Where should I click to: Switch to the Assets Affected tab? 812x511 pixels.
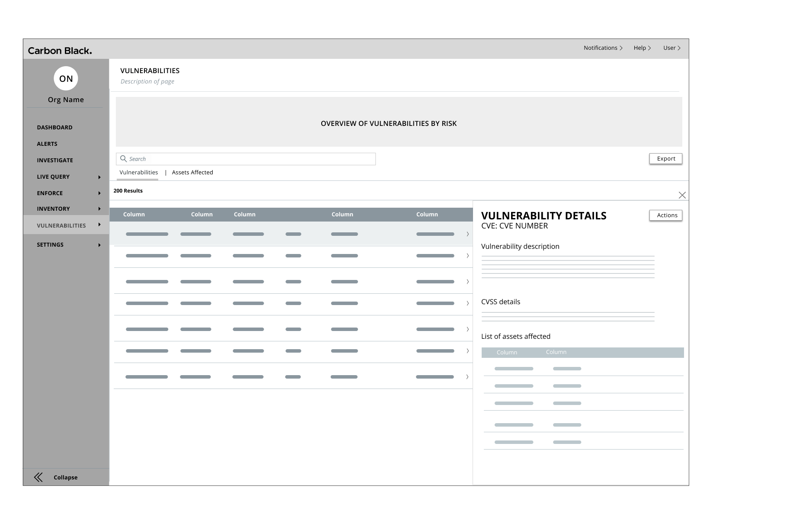pyautogui.click(x=192, y=172)
